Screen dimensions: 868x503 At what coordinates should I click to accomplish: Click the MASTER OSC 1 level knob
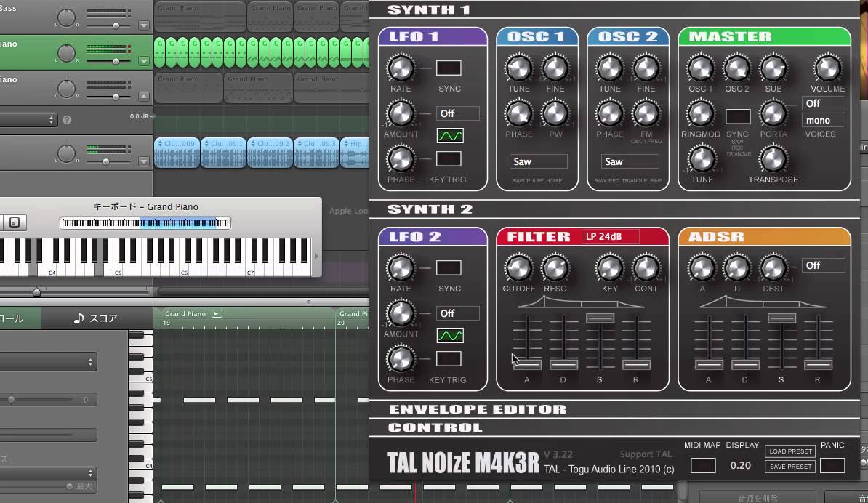pos(700,68)
